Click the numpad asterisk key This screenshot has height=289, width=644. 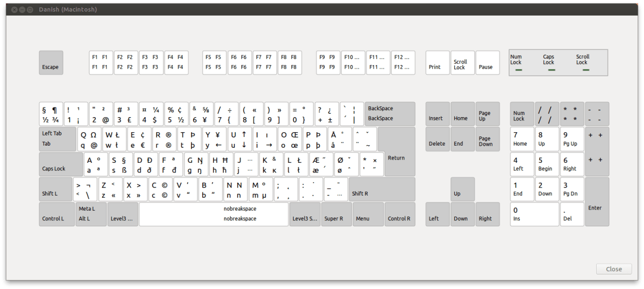(x=572, y=114)
